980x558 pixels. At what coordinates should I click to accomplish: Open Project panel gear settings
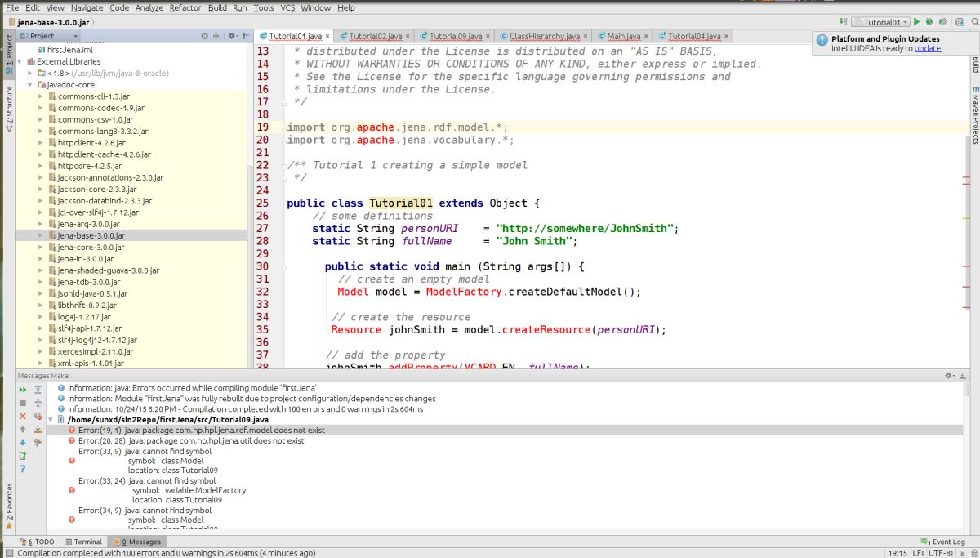(x=233, y=36)
